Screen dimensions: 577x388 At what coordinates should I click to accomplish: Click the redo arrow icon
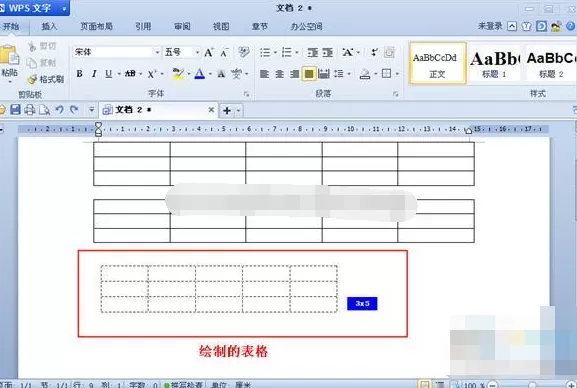tap(74, 110)
